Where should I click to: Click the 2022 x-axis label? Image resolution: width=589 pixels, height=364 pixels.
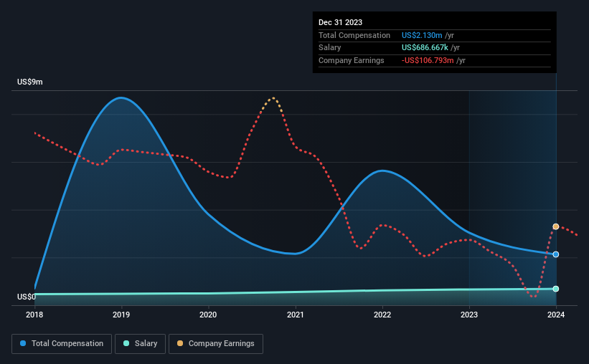382,315
